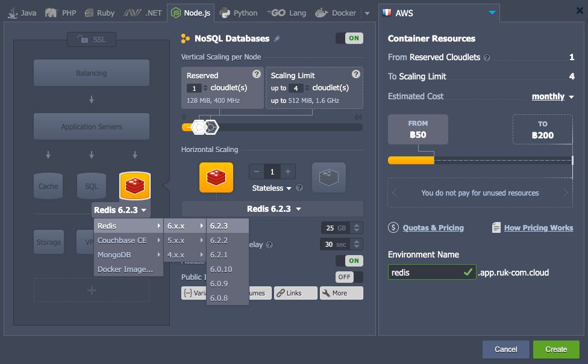Viewport: 588px width, 364px height.
Task: Select version 6.0.10
Action: click(x=228, y=270)
